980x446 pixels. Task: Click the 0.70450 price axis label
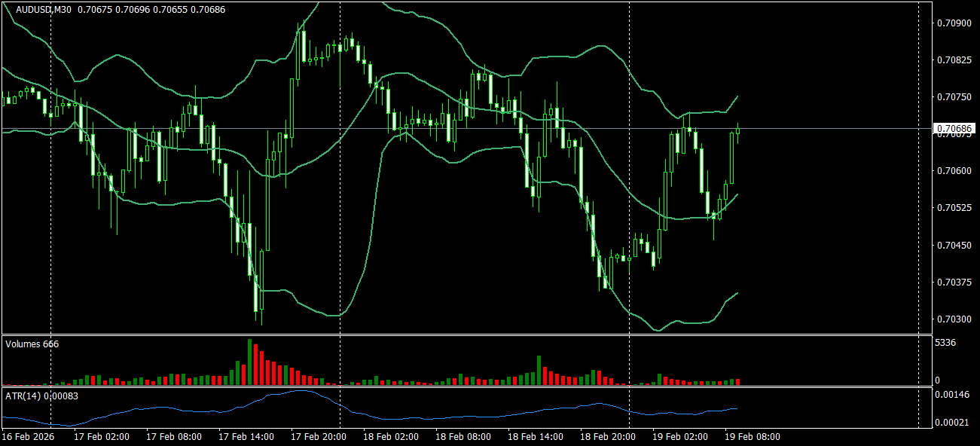coord(954,245)
